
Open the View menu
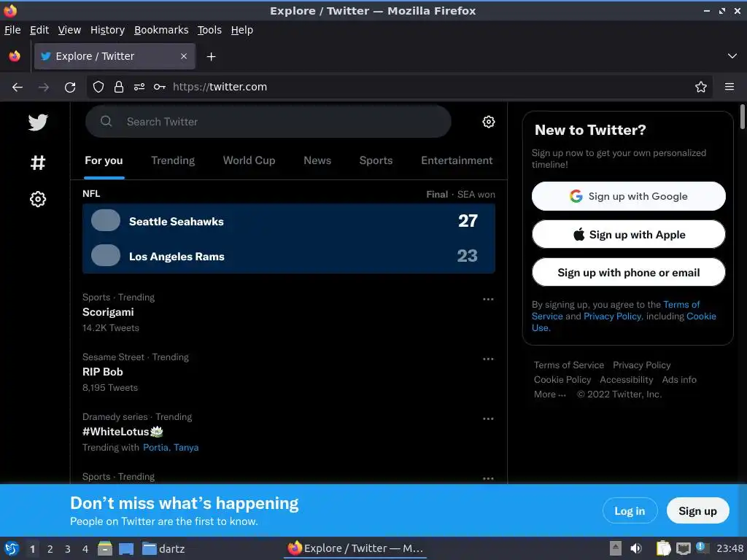[69, 30]
